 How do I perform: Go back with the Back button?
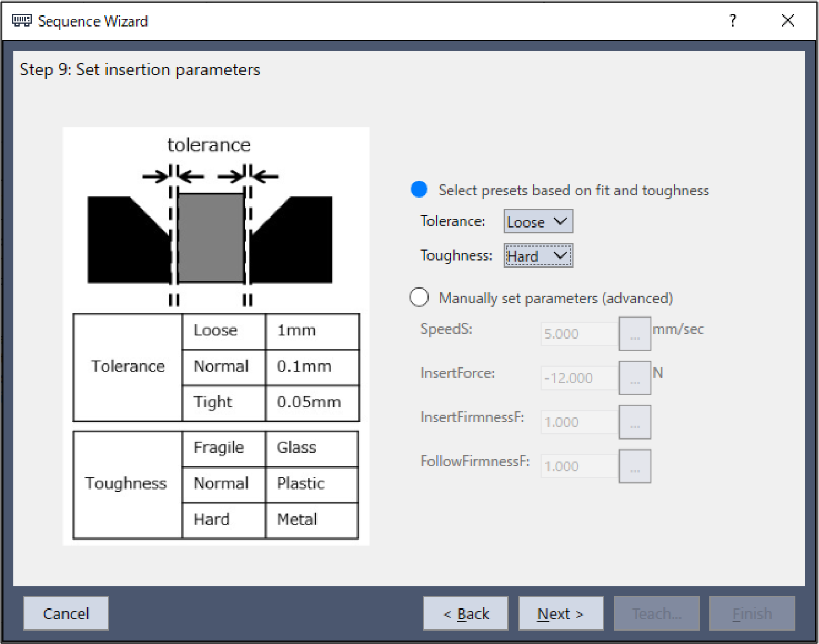tap(466, 613)
